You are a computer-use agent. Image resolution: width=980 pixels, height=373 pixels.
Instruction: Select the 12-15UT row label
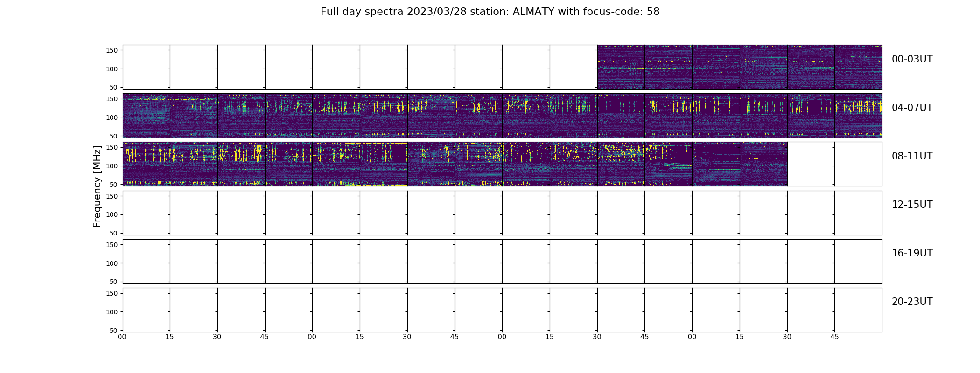click(912, 205)
